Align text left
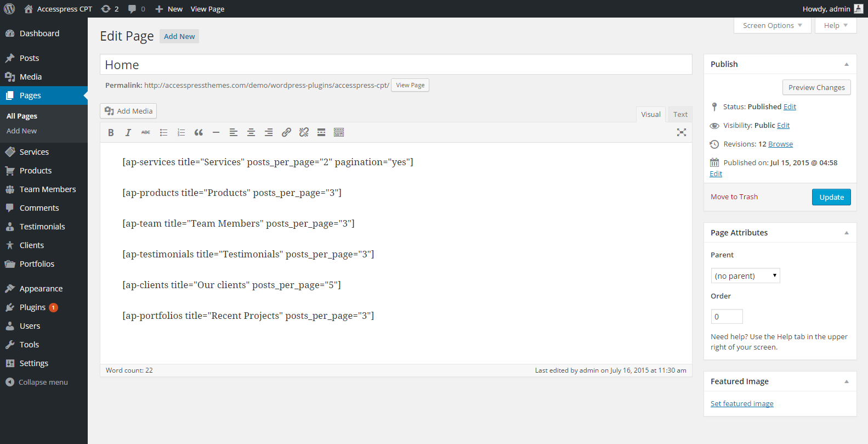The image size is (868, 444). (x=234, y=132)
